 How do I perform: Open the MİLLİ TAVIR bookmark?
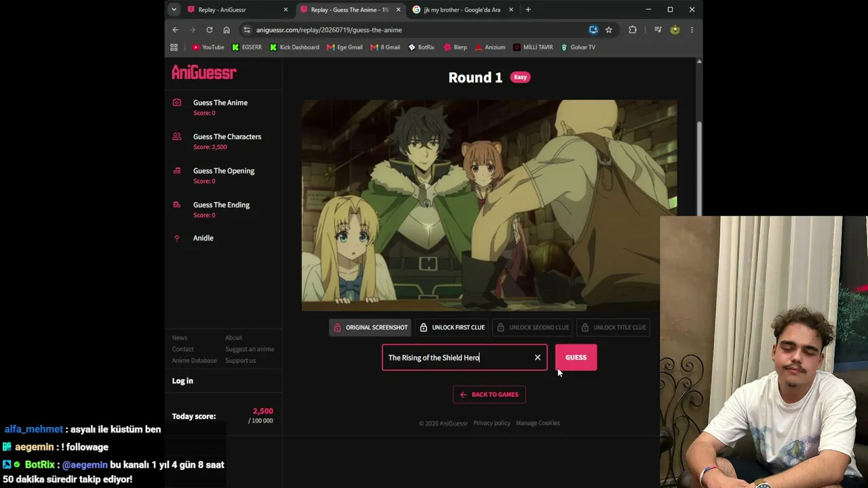533,47
